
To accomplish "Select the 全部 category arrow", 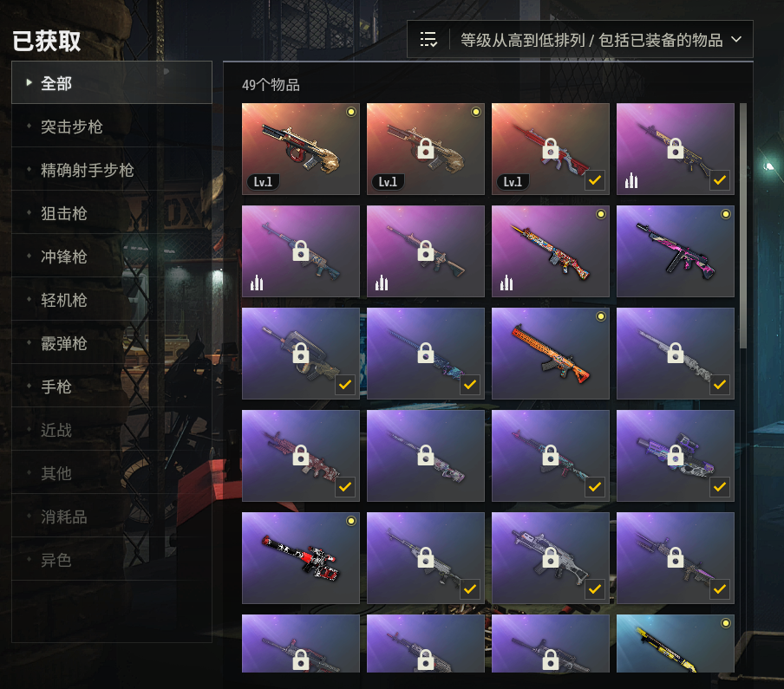I will pyautogui.click(x=29, y=82).
